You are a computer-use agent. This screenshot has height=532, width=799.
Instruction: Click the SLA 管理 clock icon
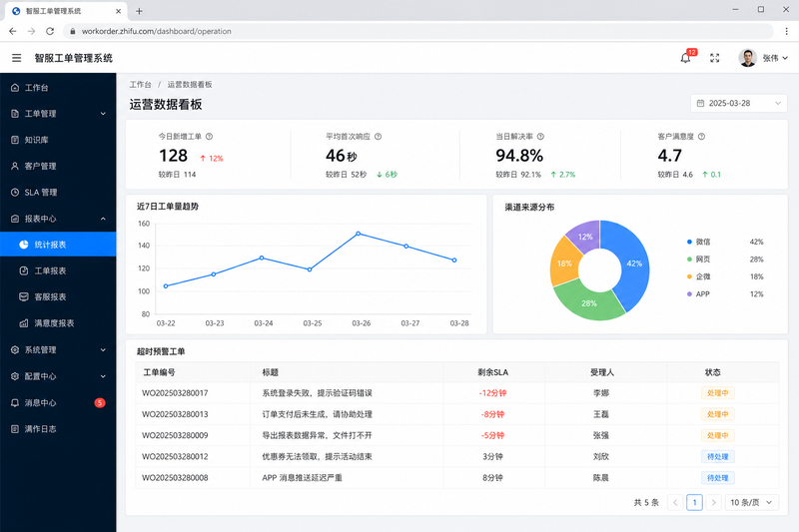pyautogui.click(x=15, y=193)
